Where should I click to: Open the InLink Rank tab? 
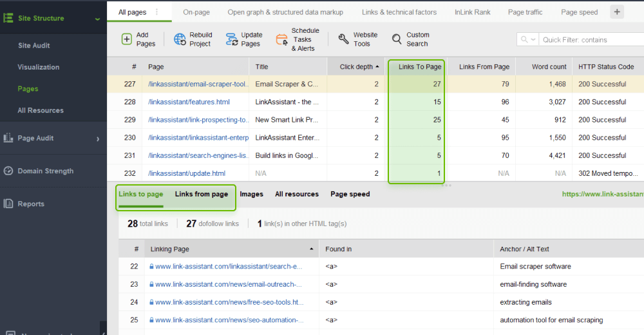pyautogui.click(x=472, y=12)
